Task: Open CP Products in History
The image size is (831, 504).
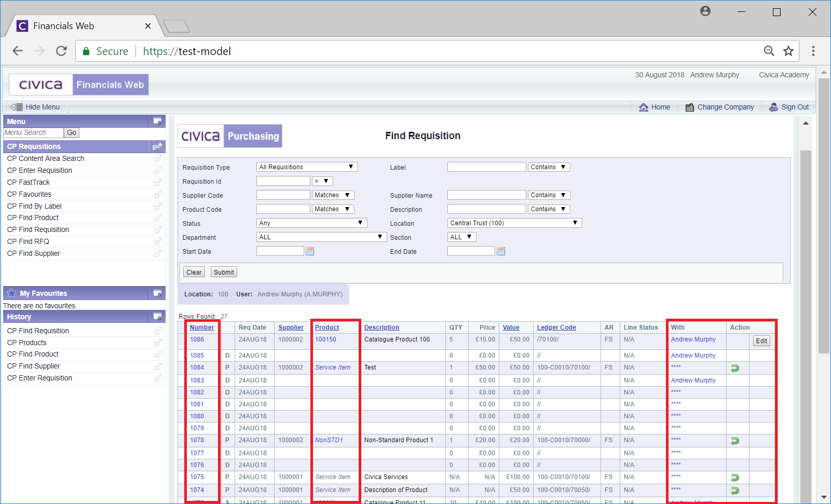Action: [26, 343]
